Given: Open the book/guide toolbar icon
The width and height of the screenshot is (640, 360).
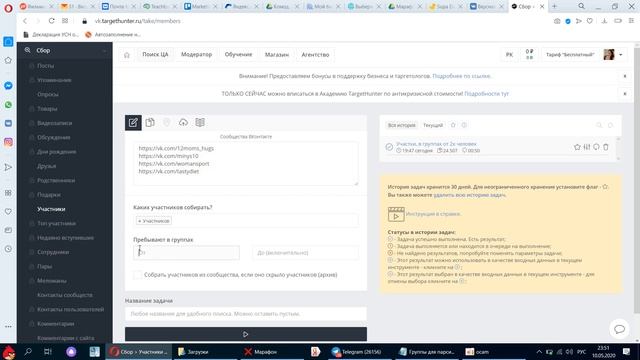Looking at the screenshot, I should 200,122.
